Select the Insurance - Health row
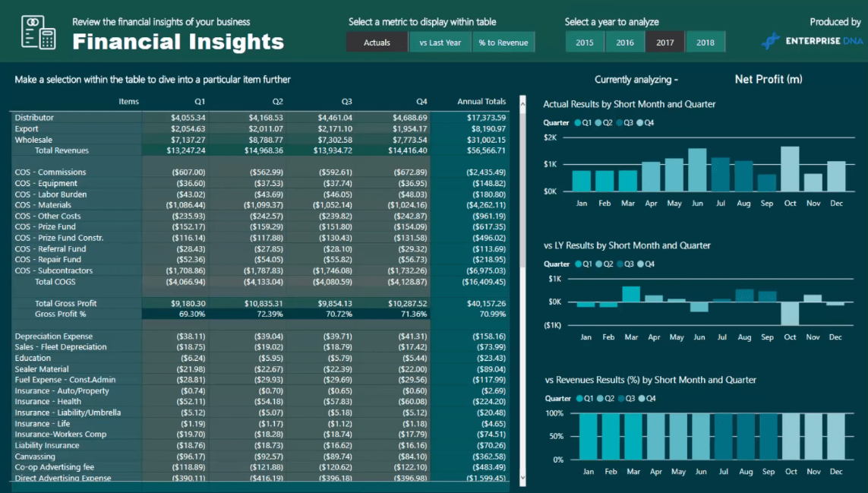868x493 pixels. 259,402
